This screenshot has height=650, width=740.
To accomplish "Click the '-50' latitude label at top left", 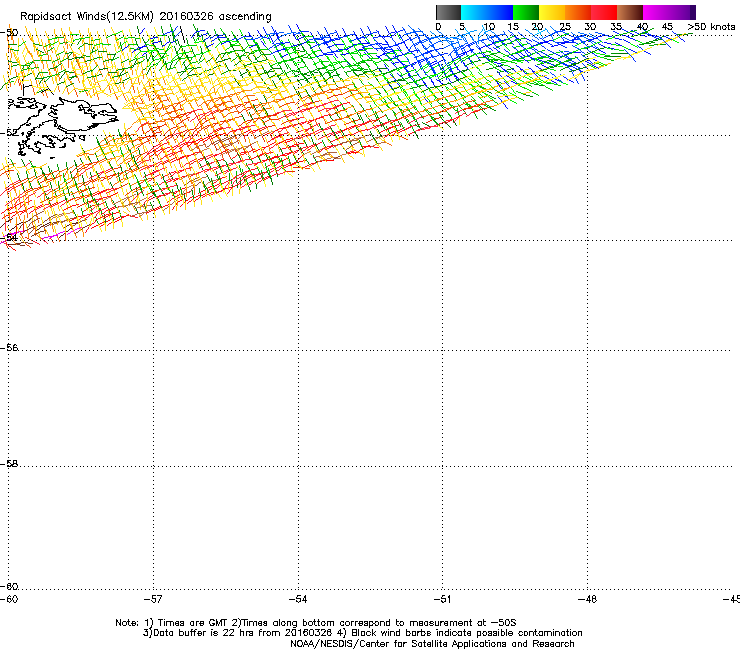I will click(x=9, y=33).
